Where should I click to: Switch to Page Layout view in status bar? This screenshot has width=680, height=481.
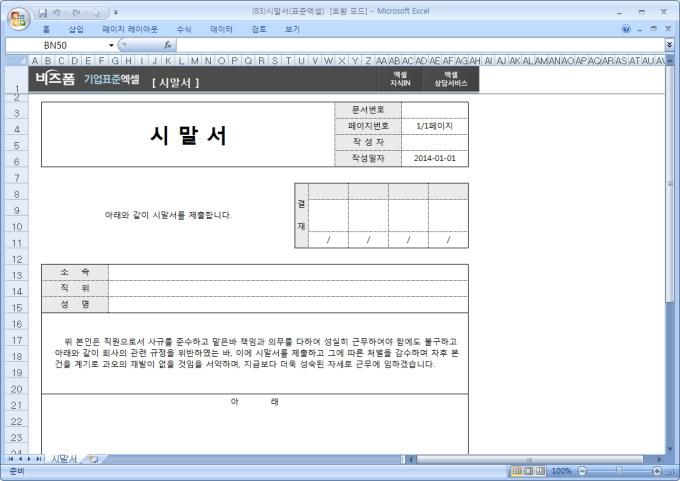coord(528,471)
